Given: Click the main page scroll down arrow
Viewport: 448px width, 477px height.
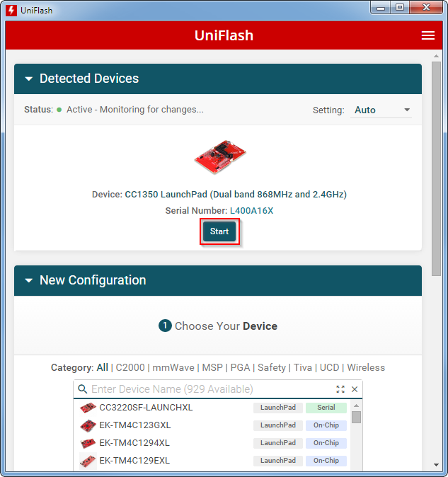Looking at the screenshot, I should pos(436,465).
